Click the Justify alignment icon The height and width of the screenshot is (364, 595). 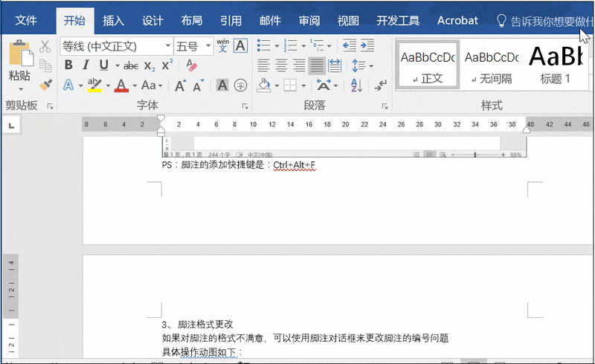pyautogui.click(x=317, y=65)
